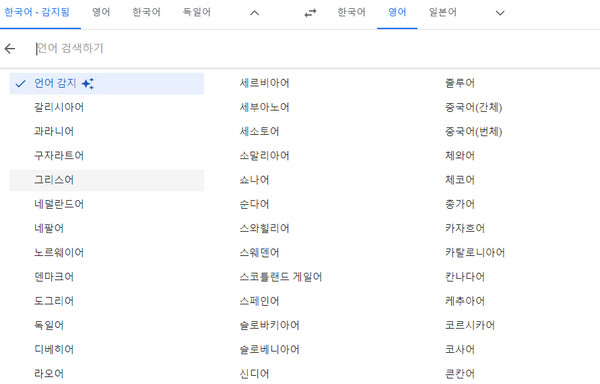Expand the target language list chevron
The height and width of the screenshot is (384, 600).
tap(500, 13)
